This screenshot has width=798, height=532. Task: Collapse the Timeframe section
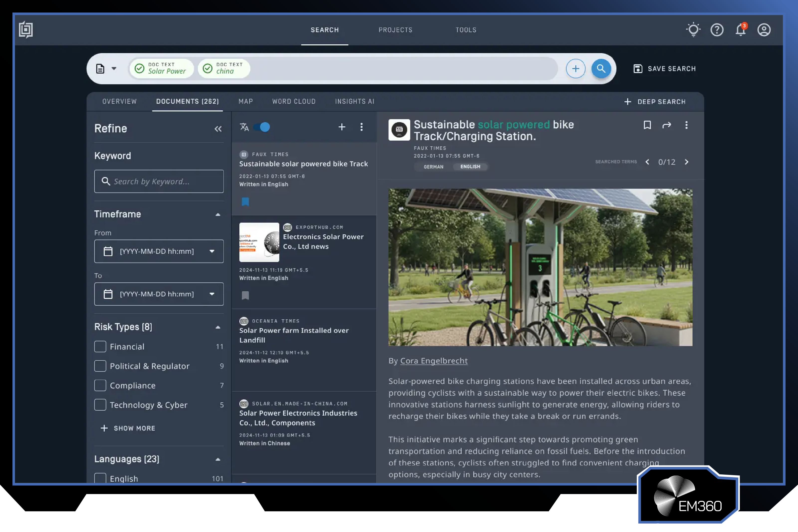pyautogui.click(x=218, y=214)
